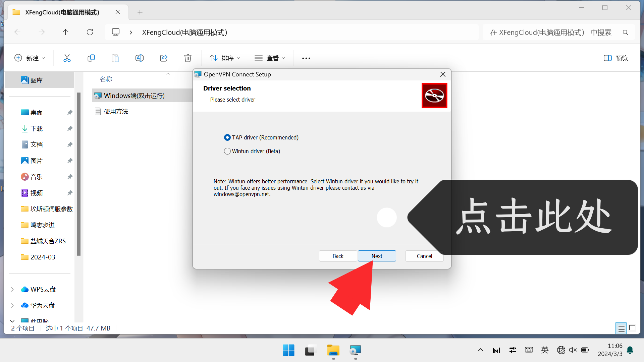Open the 排序 (Sort) dropdown
The height and width of the screenshot is (362, 644).
click(225, 58)
